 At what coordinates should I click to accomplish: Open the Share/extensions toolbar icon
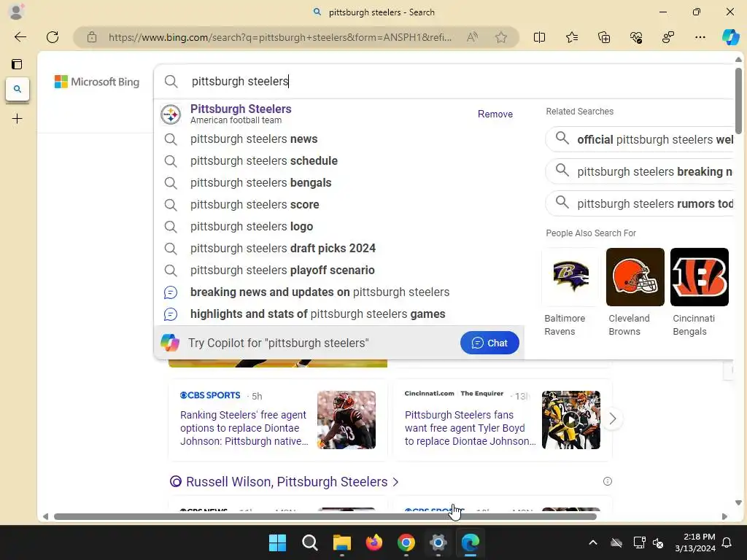coord(668,37)
